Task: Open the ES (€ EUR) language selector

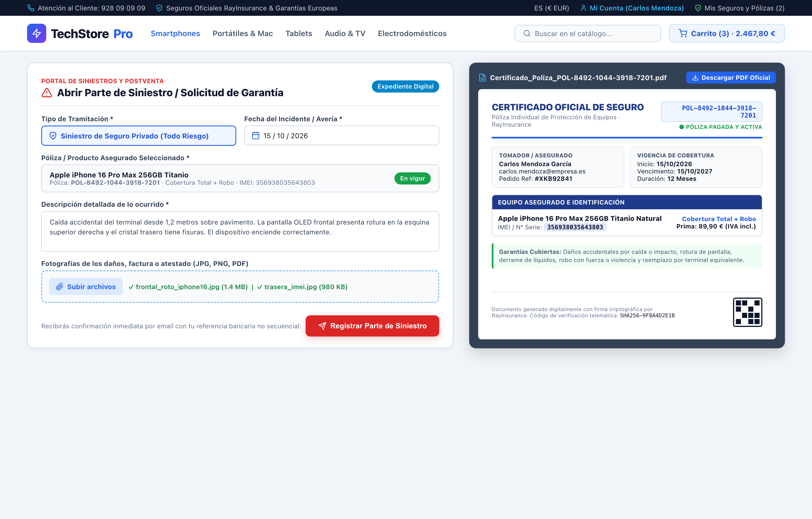Action: coord(552,8)
